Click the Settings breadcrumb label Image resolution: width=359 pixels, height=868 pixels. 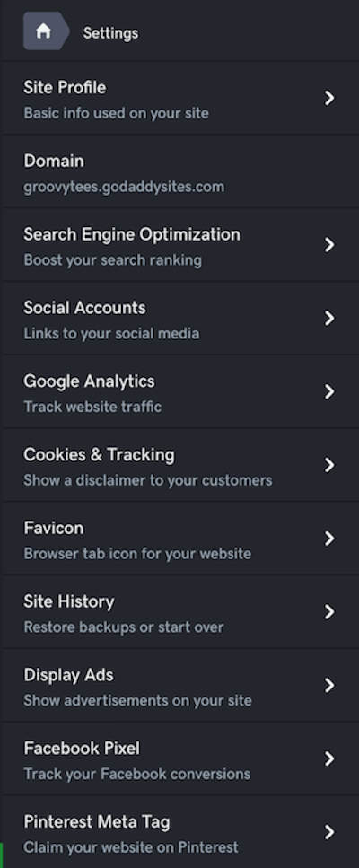110,33
